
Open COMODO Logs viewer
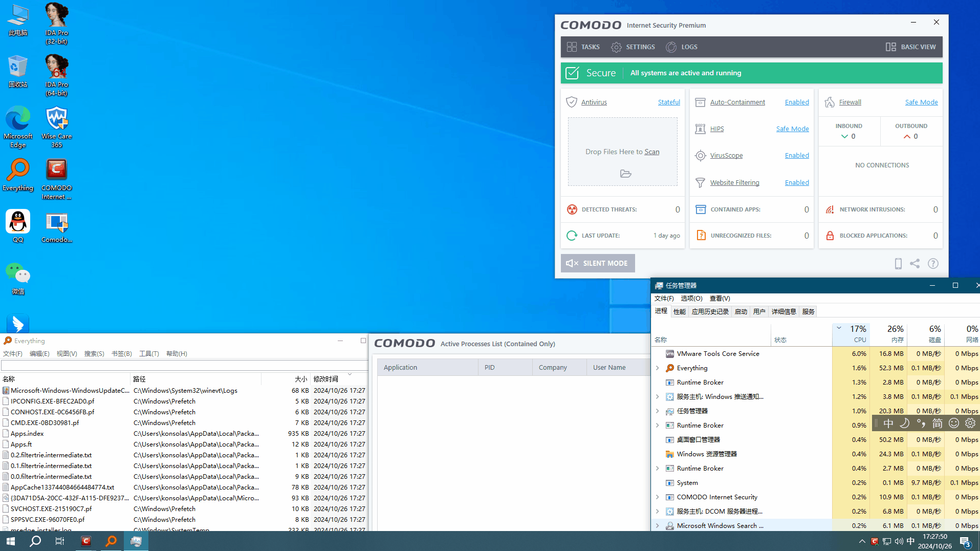point(681,47)
